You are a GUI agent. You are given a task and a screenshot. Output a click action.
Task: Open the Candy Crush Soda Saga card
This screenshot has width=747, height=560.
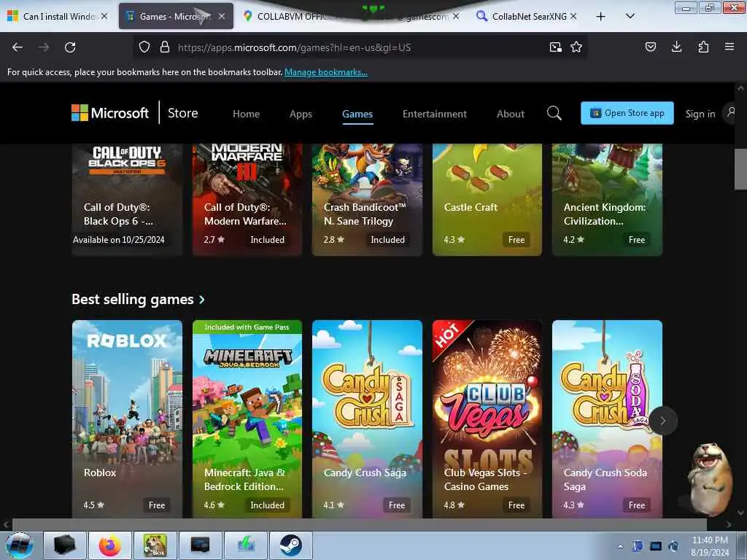pyautogui.click(x=607, y=419)
